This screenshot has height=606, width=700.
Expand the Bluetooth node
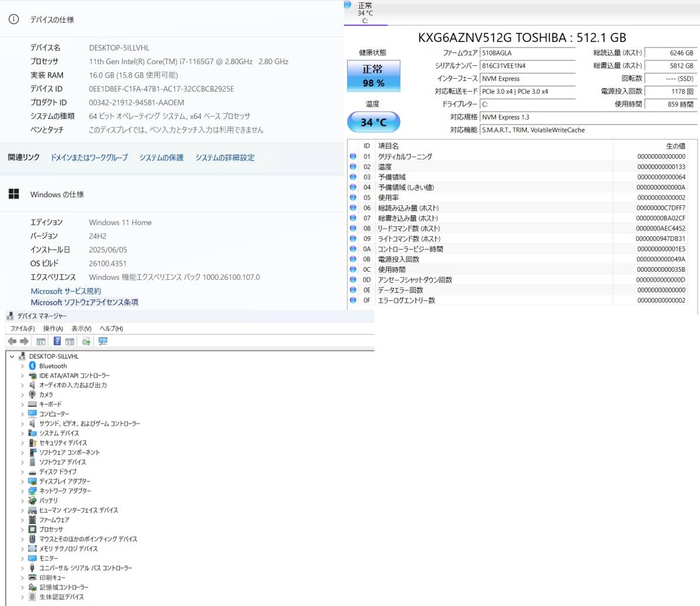(22, 366)
